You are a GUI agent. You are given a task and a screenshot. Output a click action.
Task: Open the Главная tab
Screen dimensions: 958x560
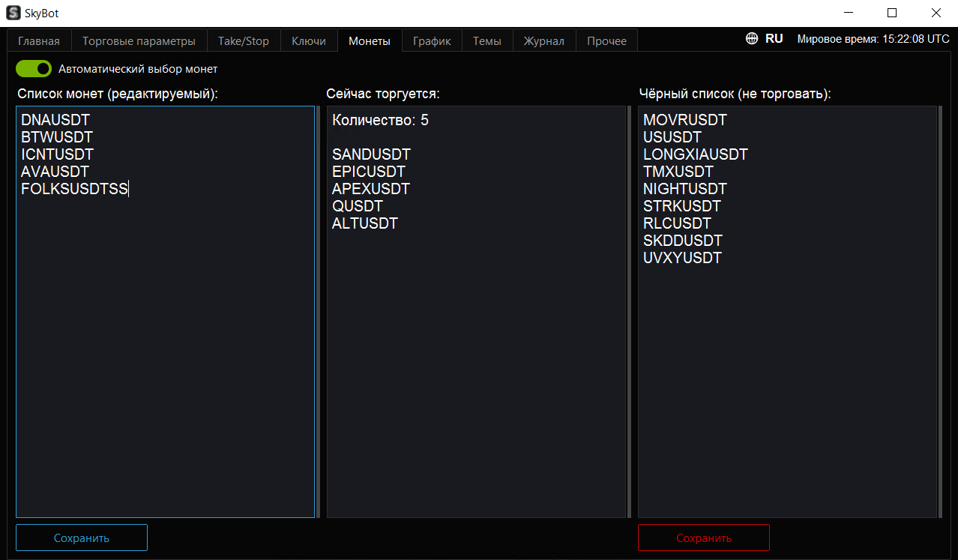(x=39, y=41)
